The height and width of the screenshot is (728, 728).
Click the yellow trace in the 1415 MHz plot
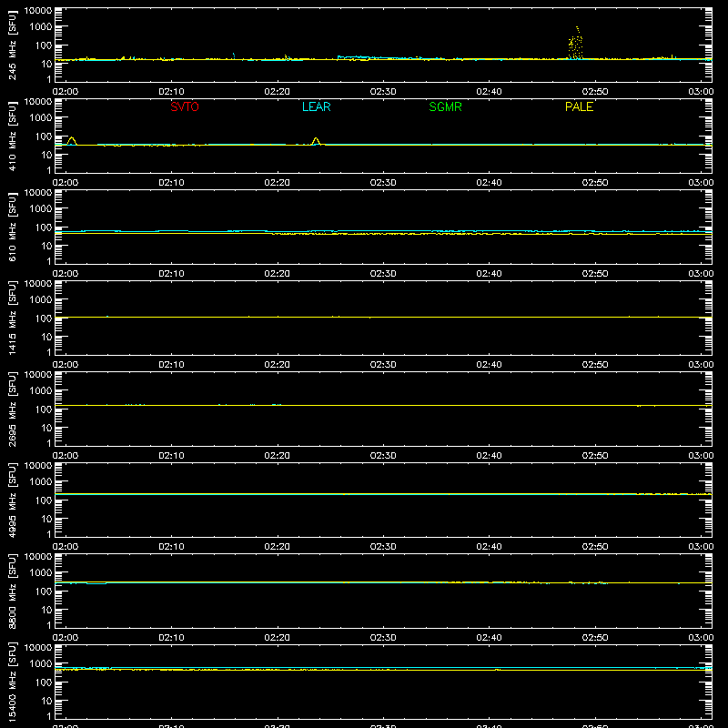pyautogui.click(x=383, y=317)
